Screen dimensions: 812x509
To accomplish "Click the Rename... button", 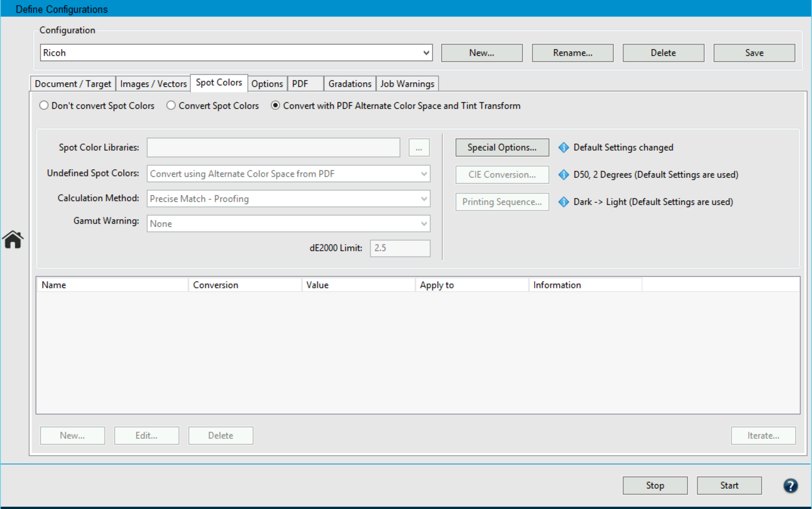I will [x=573, y=53].
